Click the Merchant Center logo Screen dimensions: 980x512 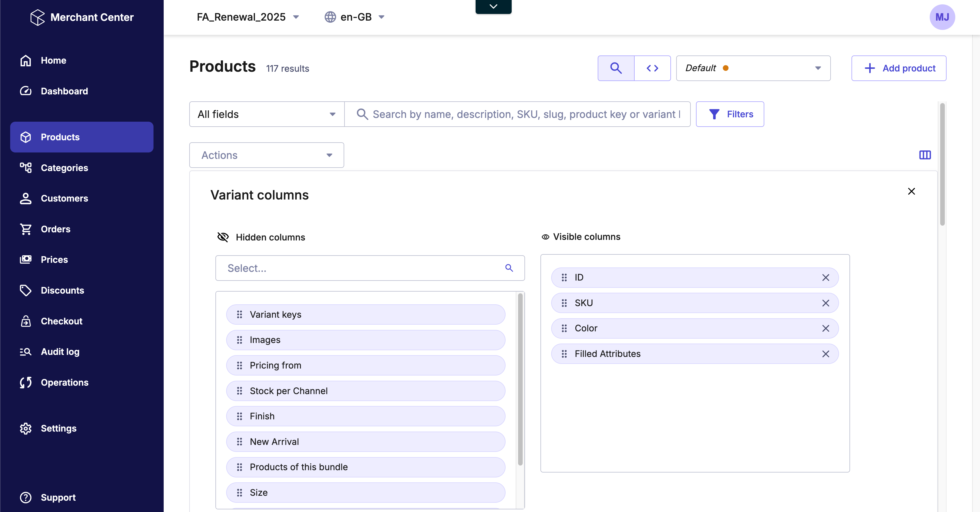click(x=37, y=17)
